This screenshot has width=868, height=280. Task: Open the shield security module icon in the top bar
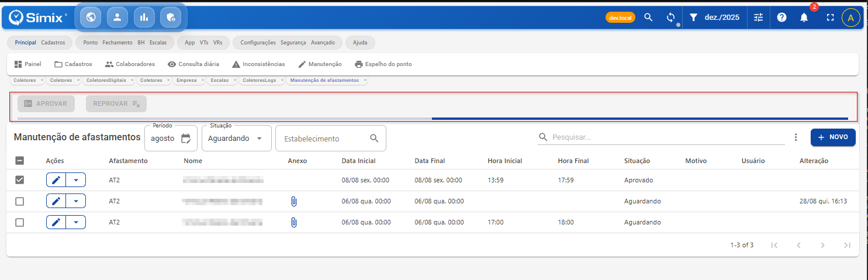(x=170, y=18)
